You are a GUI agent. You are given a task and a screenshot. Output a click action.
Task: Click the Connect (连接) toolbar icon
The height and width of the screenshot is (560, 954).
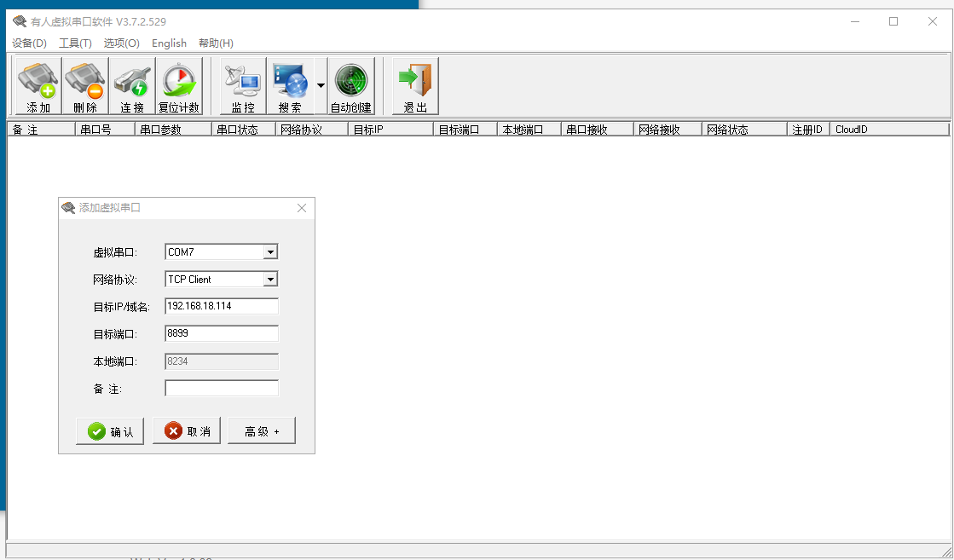coord(132,86)
